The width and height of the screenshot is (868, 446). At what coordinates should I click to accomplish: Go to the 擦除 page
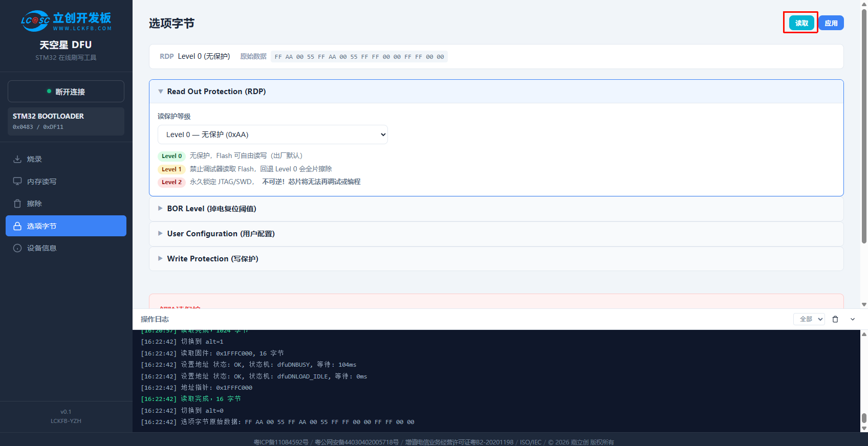pyautogui.click(x=66, y=204)
